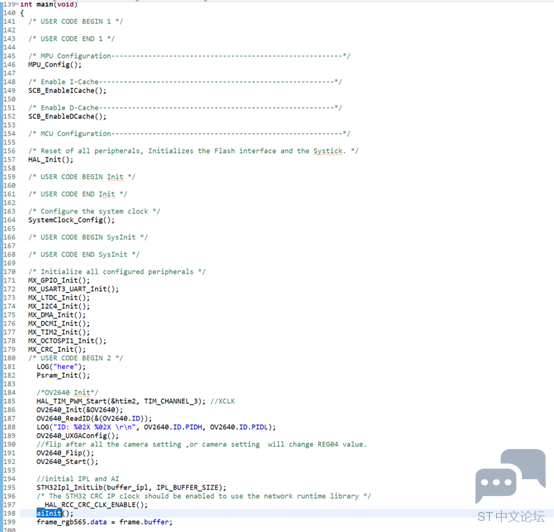Click the HAL_TIM_PWM_Start line
554x532 pixels.
click(121, 401)
